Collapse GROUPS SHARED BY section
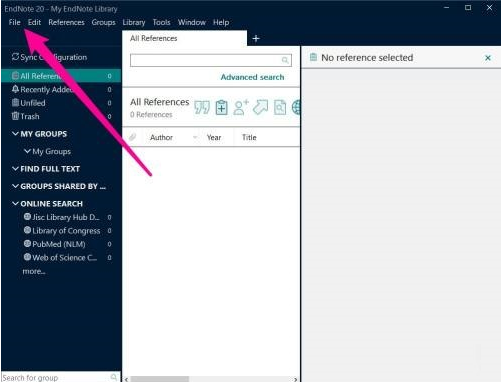Image resolution: width=503 pixels, height=382 pixels. click(x=15, y=186)
